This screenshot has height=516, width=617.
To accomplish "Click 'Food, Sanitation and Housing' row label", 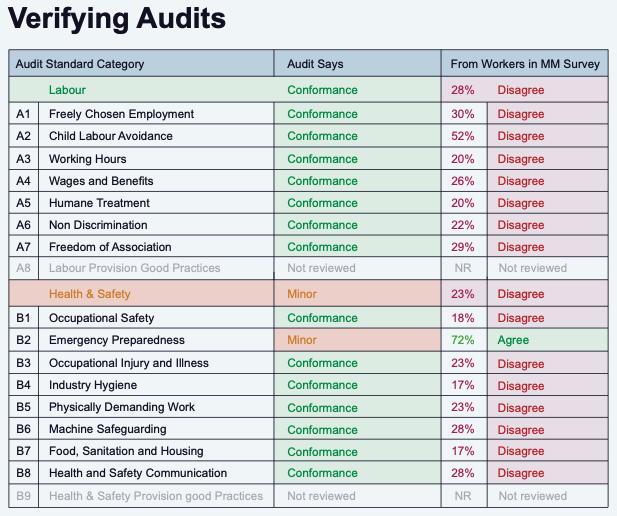I will point(126,451).
